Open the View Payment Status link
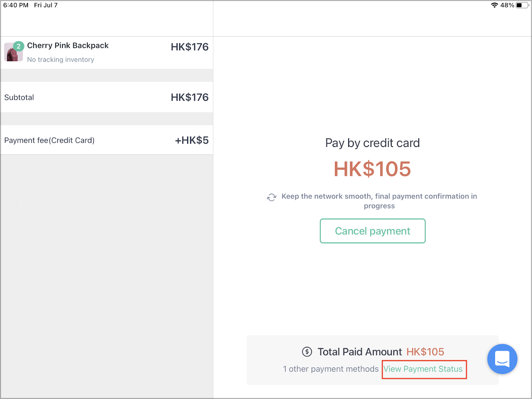Image resolution: width=532 pixels, height=399 pixels. [x=423, y=369]
